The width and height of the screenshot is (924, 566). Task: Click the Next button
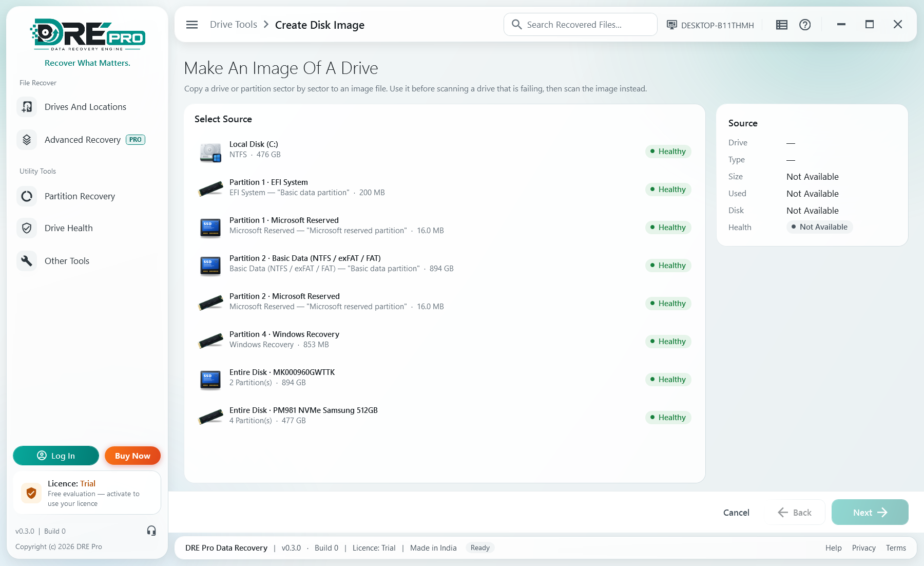click(x=870, y=512)
